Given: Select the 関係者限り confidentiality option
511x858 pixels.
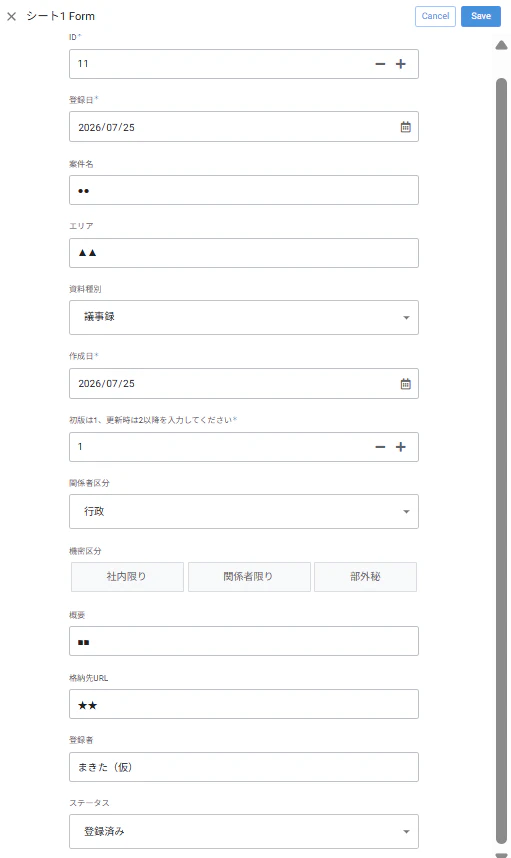Looking at the screenshot, I should point(249,577).
